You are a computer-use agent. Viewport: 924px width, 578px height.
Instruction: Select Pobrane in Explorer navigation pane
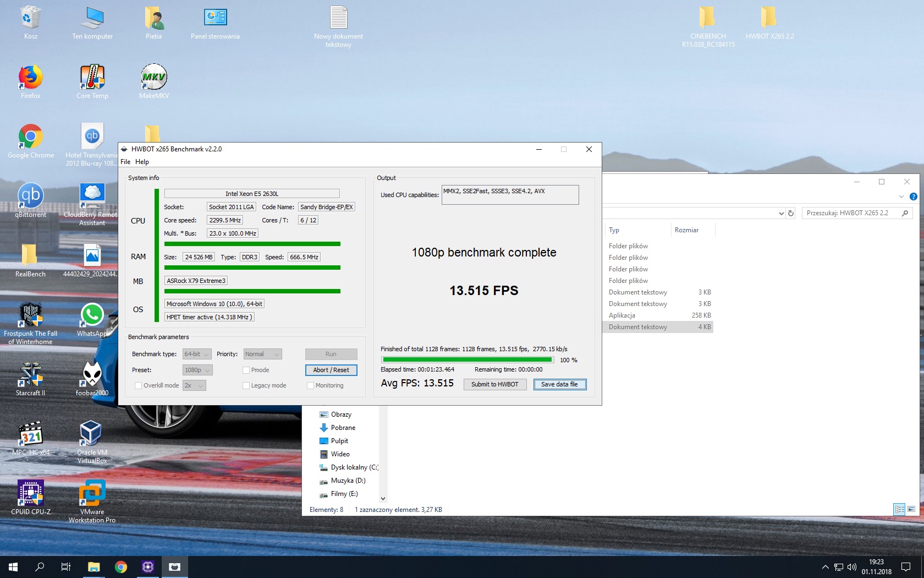pyautogui.click(x=343, y=428)
